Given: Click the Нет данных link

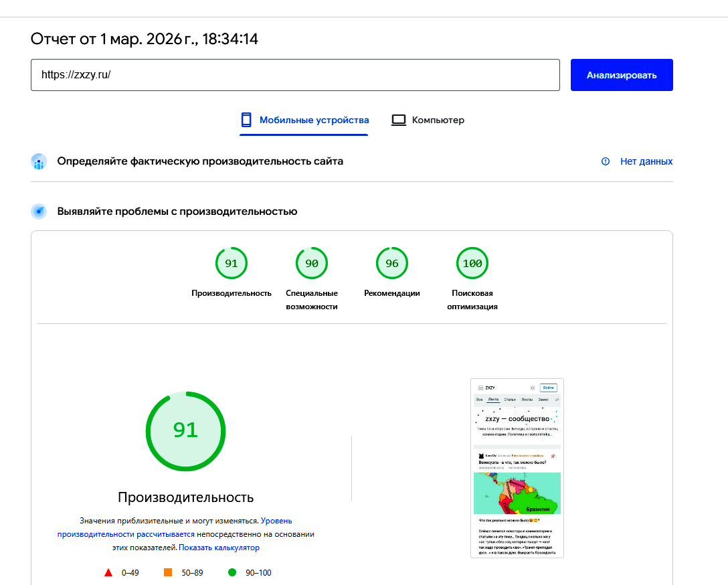Looking at the screenshot, I should (x=646, y=161).
